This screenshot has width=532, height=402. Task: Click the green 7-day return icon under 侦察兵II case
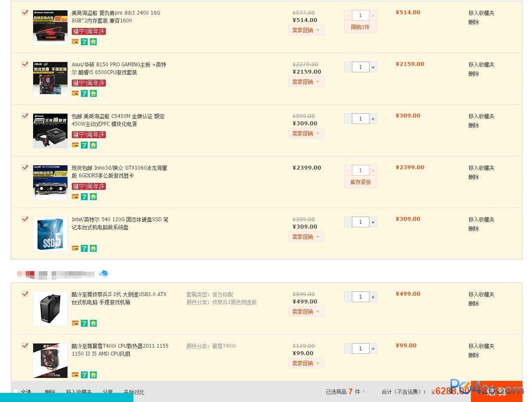[x=84, y=323]
